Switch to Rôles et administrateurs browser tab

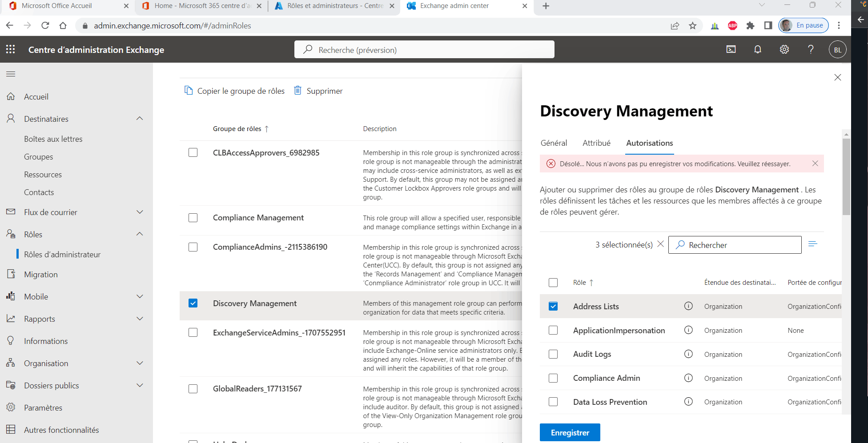335,6
